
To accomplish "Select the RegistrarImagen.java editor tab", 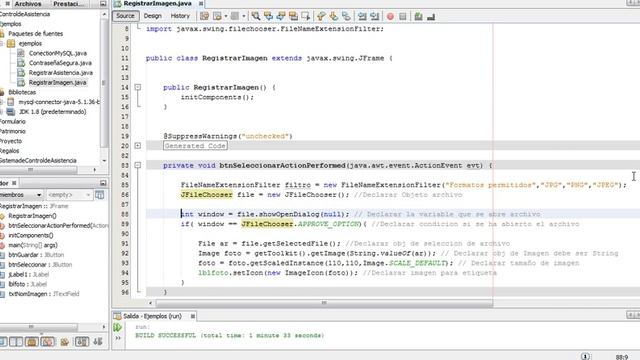I will tap(158, 3).
